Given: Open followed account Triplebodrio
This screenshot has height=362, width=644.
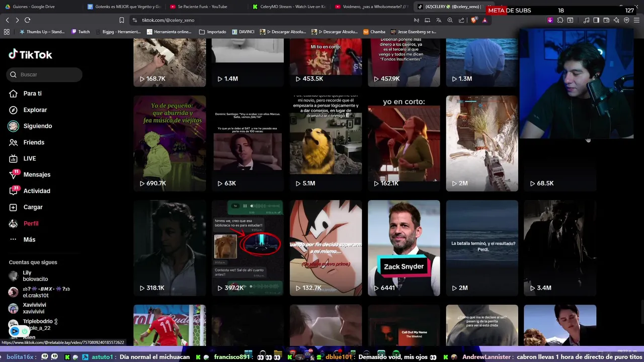Looking at the screenshot, I should [33, 324].
